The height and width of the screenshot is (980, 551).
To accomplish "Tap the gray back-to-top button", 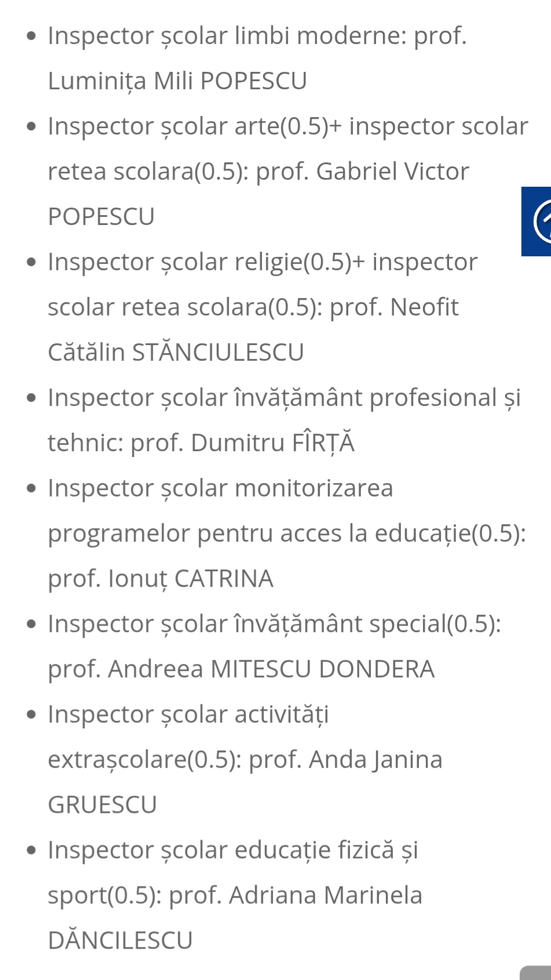I will 537,972.
